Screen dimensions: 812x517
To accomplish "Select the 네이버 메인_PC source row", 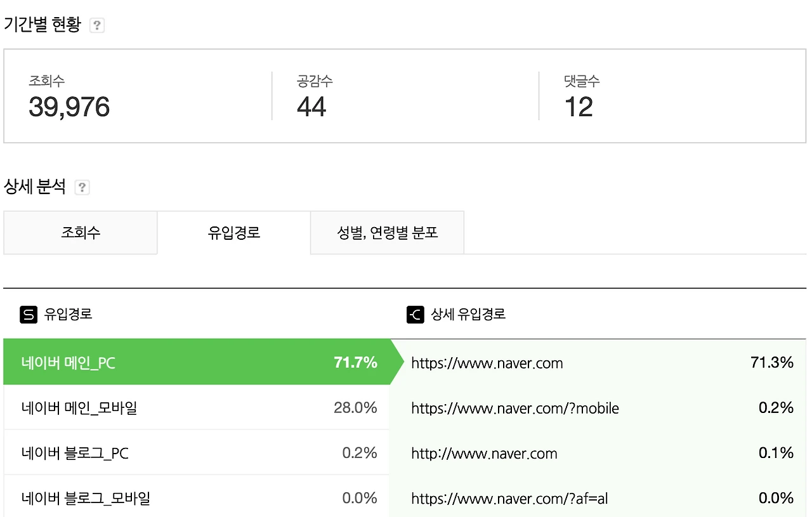I will (197, 362).
